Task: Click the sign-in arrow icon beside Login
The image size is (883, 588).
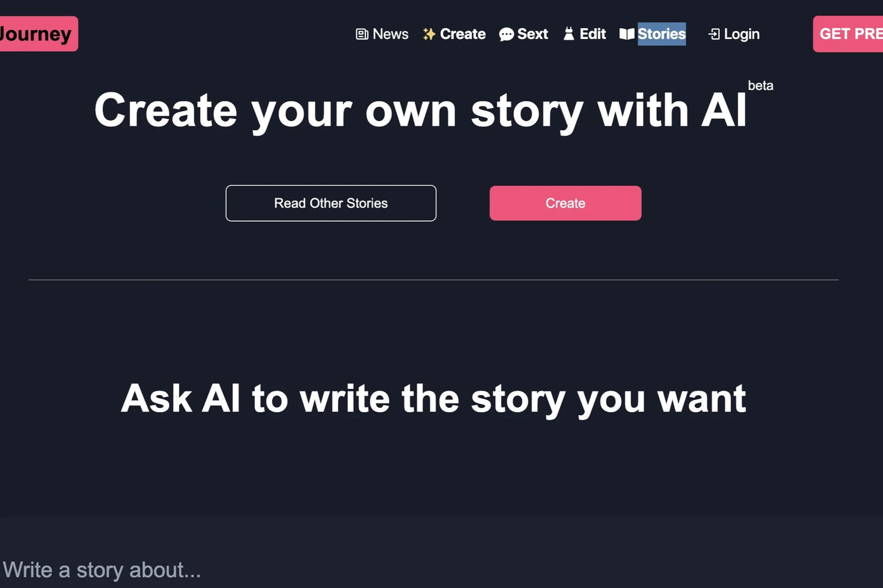Action: click(x=714, y=34)
